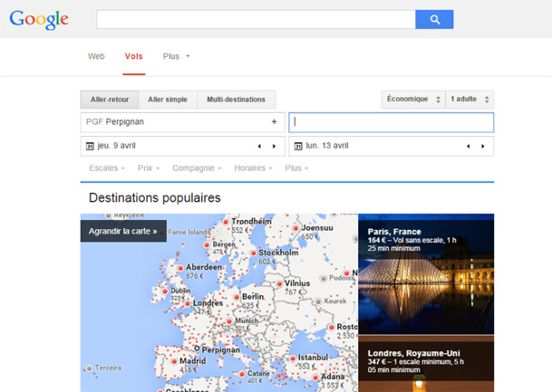
Task: Click the Vilnius map marker
Action: click(279, 283)
